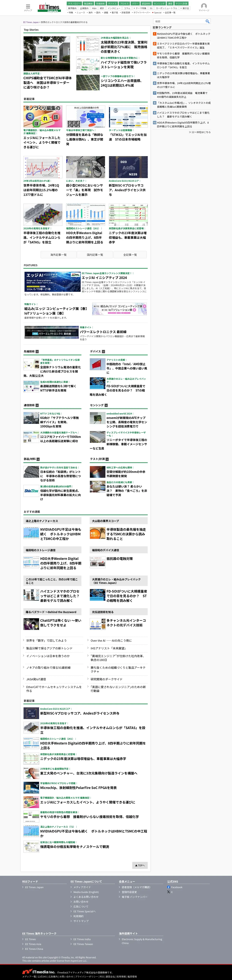Screen dimensions: 232x980
Task: Select 業界動向 menu item
Action: tap(72, 8)
